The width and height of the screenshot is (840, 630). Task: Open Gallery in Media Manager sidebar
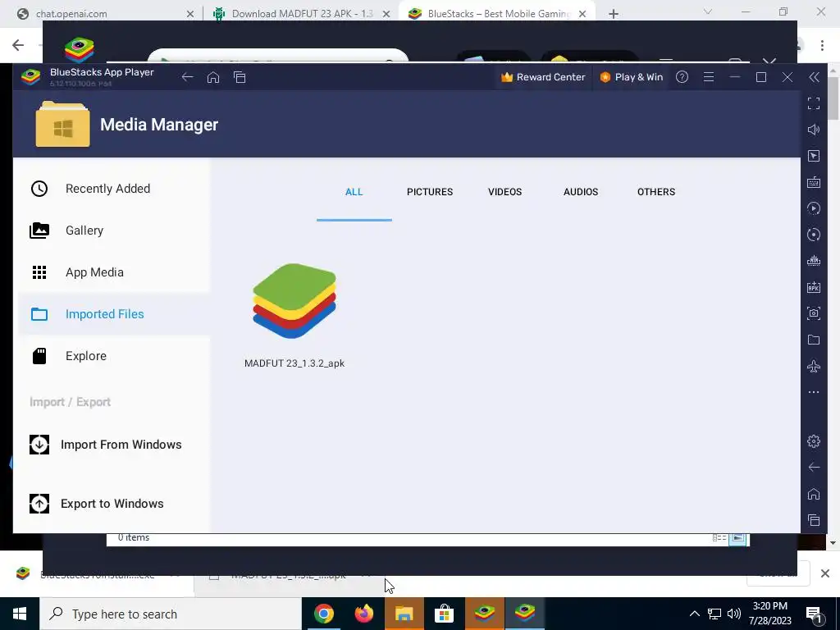tap(113, 231)
